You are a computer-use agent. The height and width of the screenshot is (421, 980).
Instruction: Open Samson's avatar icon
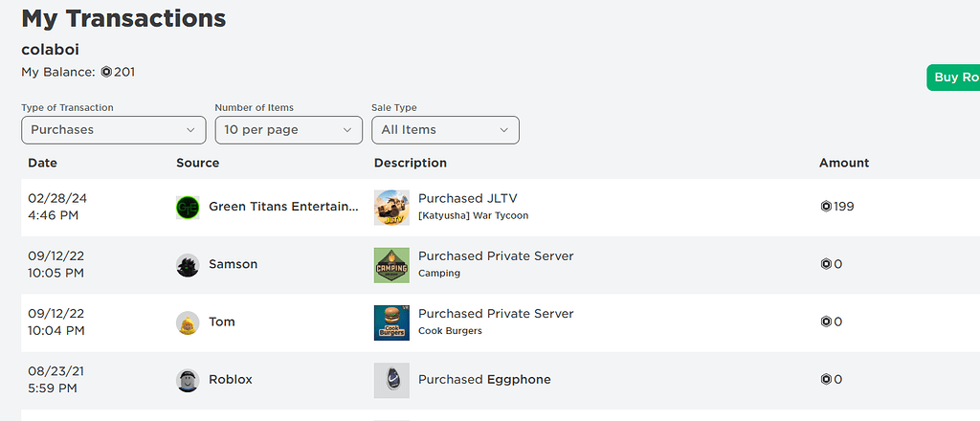pyautogui.click(x=188, y=265)
